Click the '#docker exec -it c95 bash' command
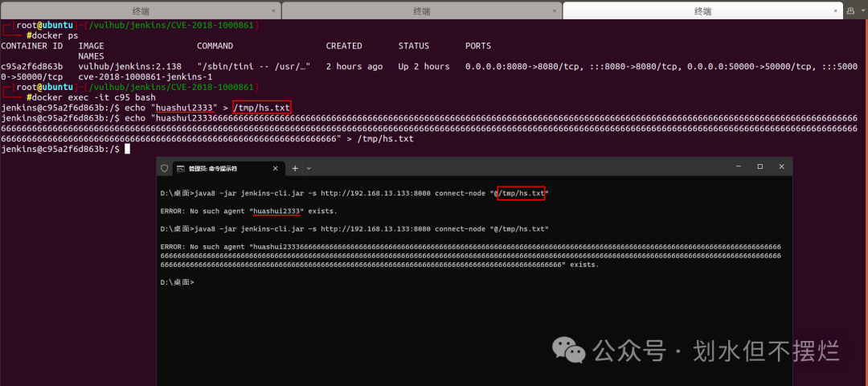 click(91, 97)
